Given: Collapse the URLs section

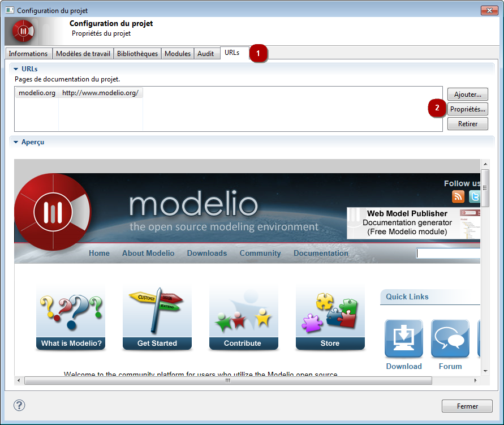Looking at the screenshot, I should [x=16, y=69].
